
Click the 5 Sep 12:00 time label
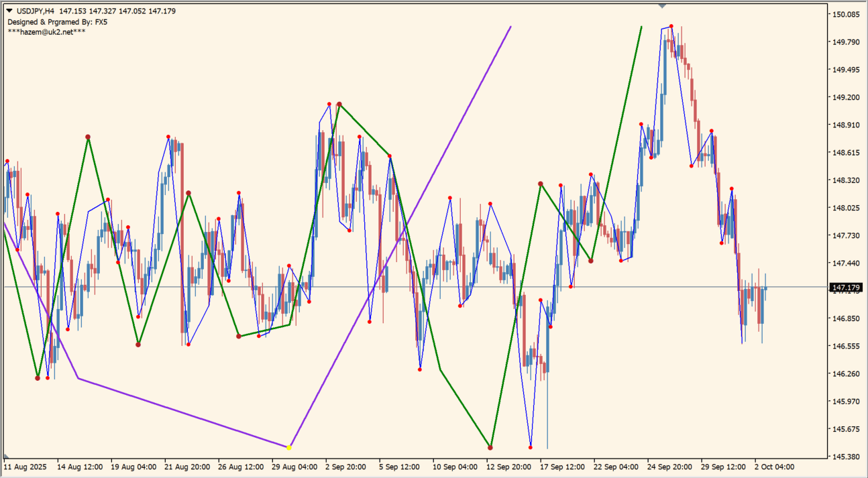[399, 467]
